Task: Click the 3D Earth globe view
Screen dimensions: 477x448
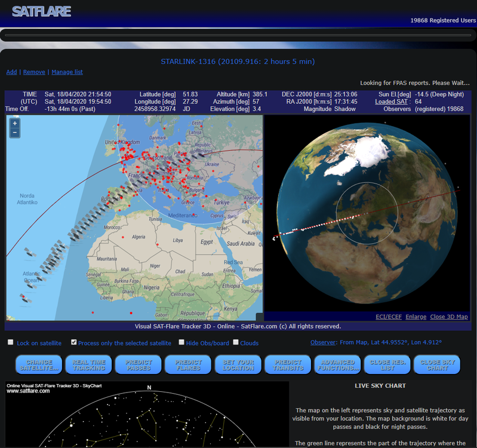Action: click(x=368, y=213)
